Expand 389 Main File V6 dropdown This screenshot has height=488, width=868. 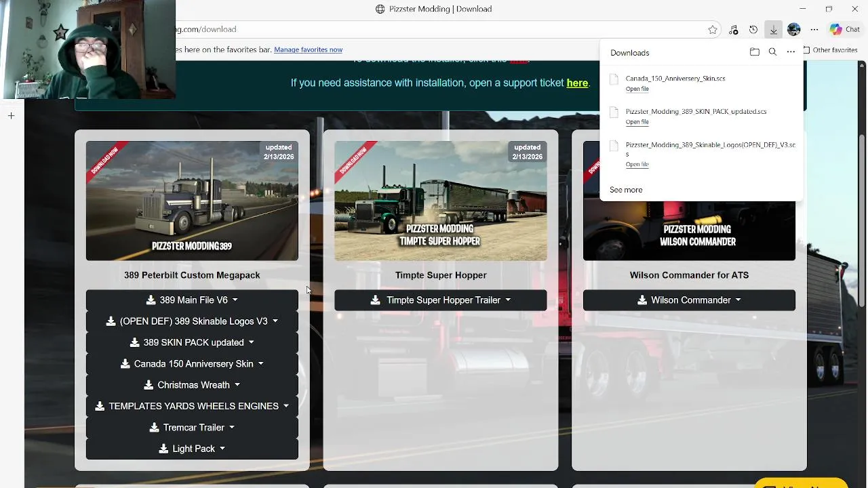pyautogui.click(x=192, y=300)
